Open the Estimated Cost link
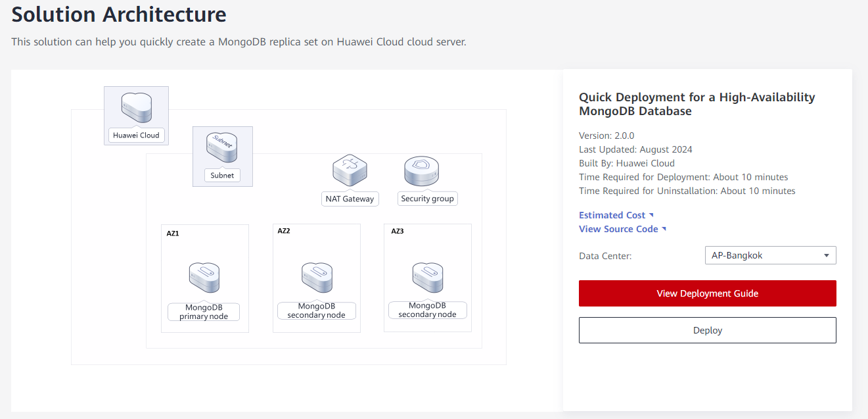Image resolution: width=868 pixels, height=419 pixels. (612, 215)
